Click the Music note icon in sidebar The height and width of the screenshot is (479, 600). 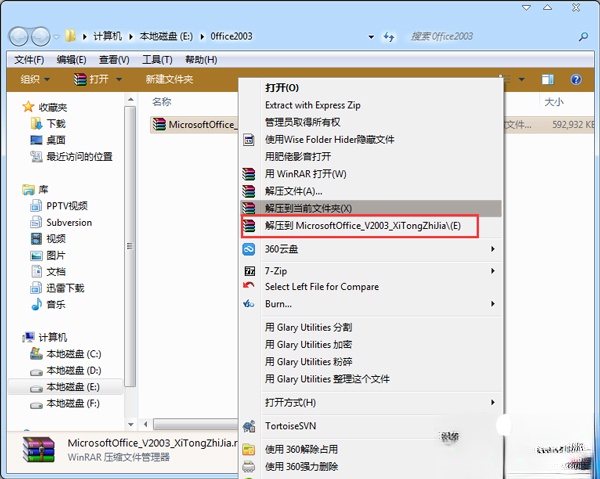point(36,304)
